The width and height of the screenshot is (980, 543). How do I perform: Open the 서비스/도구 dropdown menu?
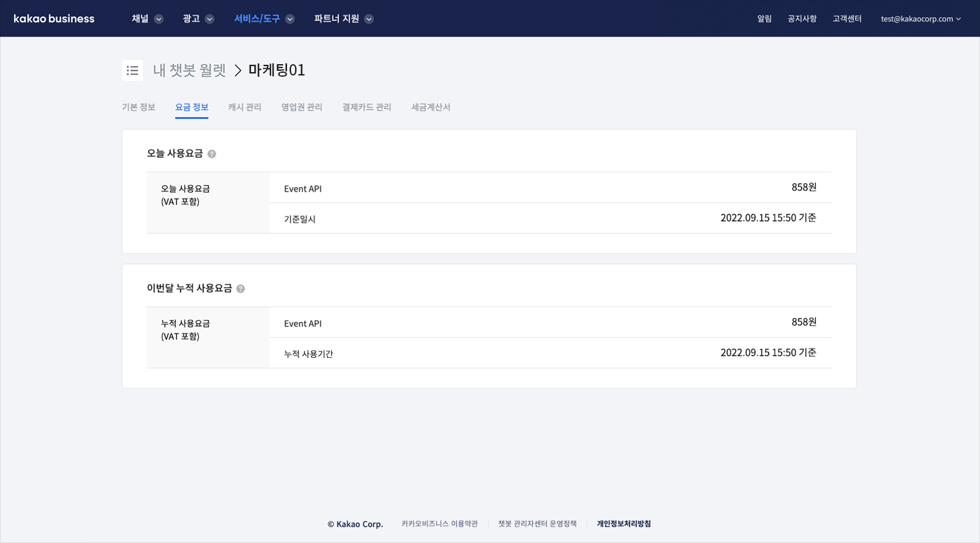pos(264,19)
